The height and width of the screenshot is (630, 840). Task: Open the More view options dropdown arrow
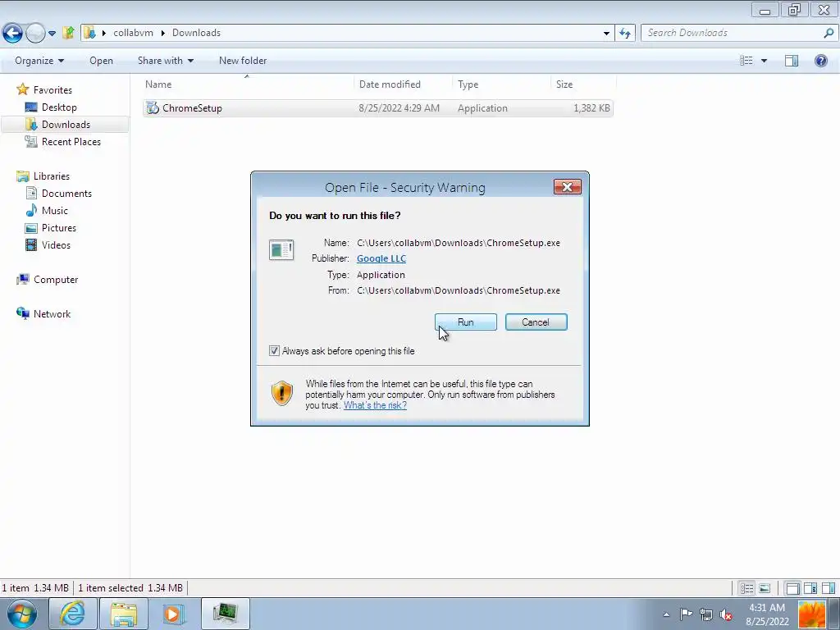(x=764, y=61)
